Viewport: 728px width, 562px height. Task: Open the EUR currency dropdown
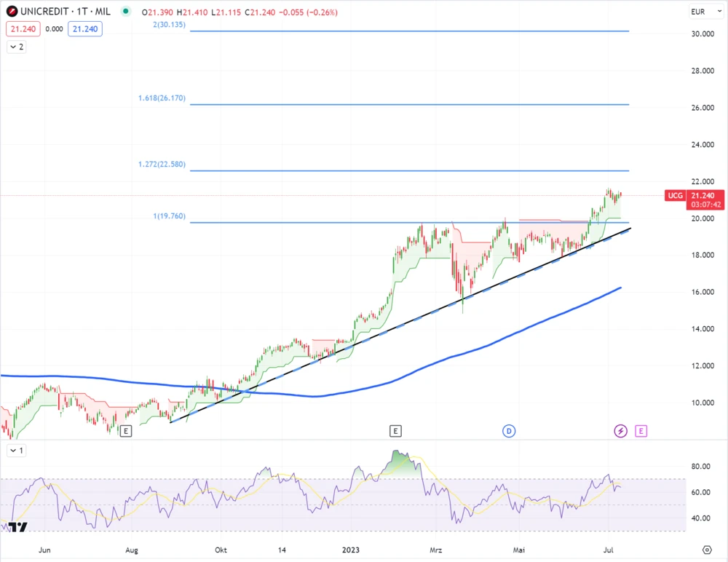point(699,12)
